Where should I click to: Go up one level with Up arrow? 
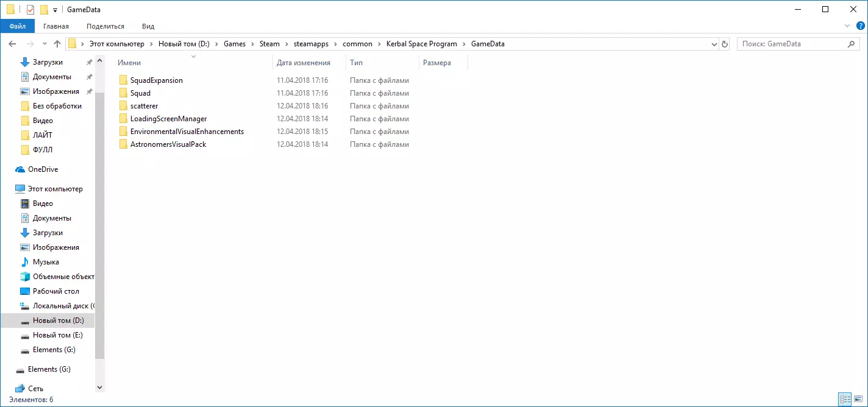57,44
